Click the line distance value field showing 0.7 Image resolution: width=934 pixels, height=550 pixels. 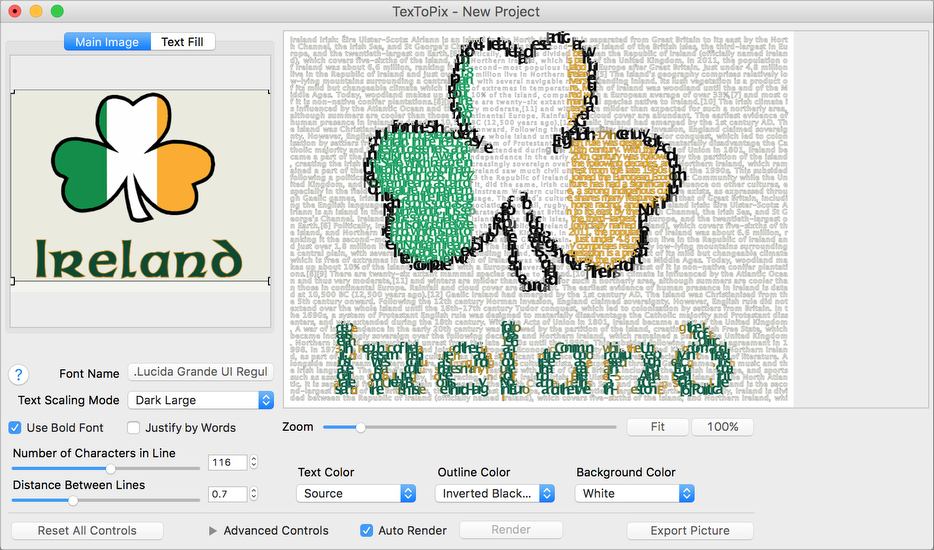(228, 494)
